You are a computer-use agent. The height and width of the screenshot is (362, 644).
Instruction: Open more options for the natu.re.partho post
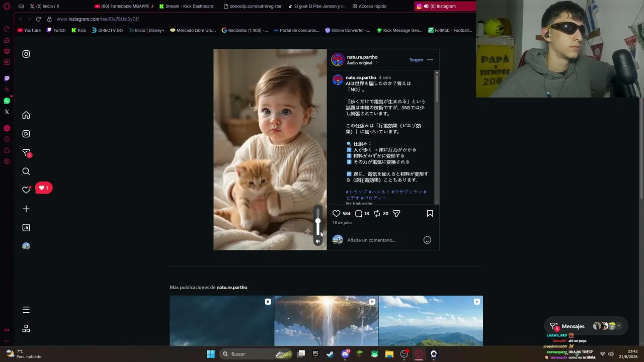pyautogui.click(x=430, y=60)
